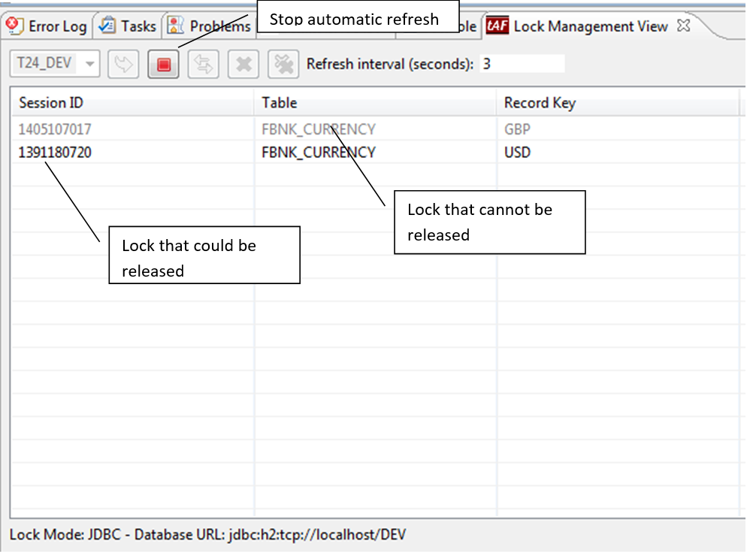
Task: Sort by the Session ID column header
Action: 51,103
